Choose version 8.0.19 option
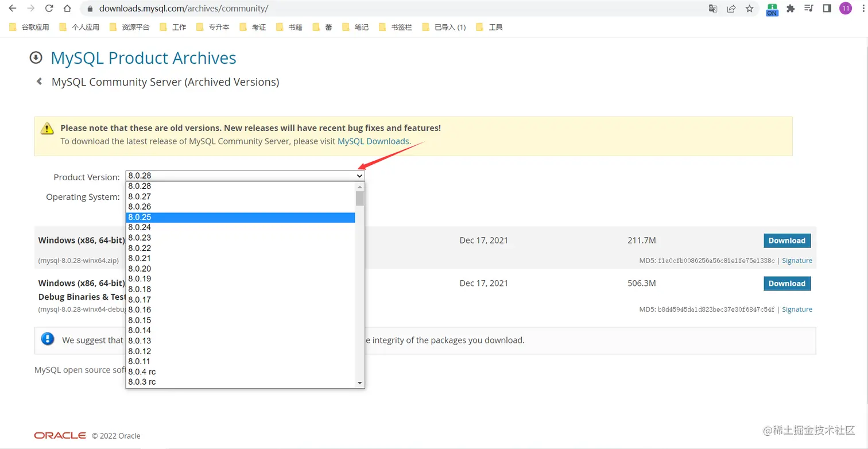The height and width of the screenshot is (449, 868). click(x=241, y=279)
